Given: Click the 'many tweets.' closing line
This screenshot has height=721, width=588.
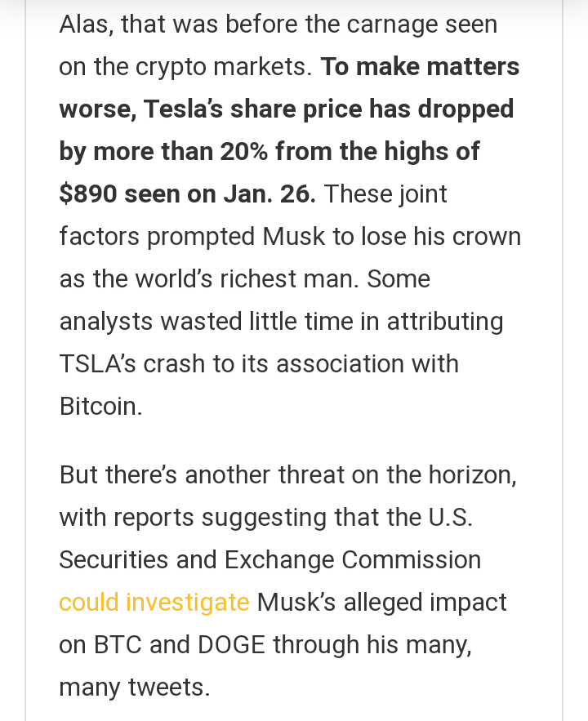Looking at the screenshot, I should coord(135,688).
